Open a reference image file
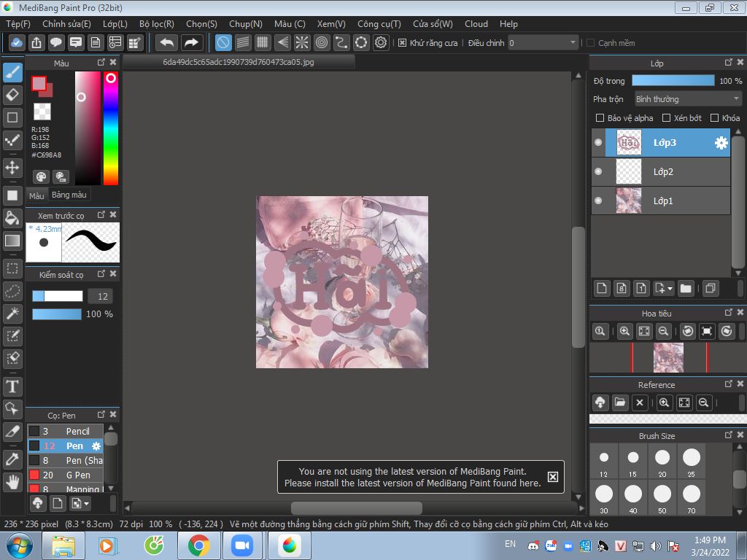The width and height of the screenshot is (747, 560). [620, 402]
